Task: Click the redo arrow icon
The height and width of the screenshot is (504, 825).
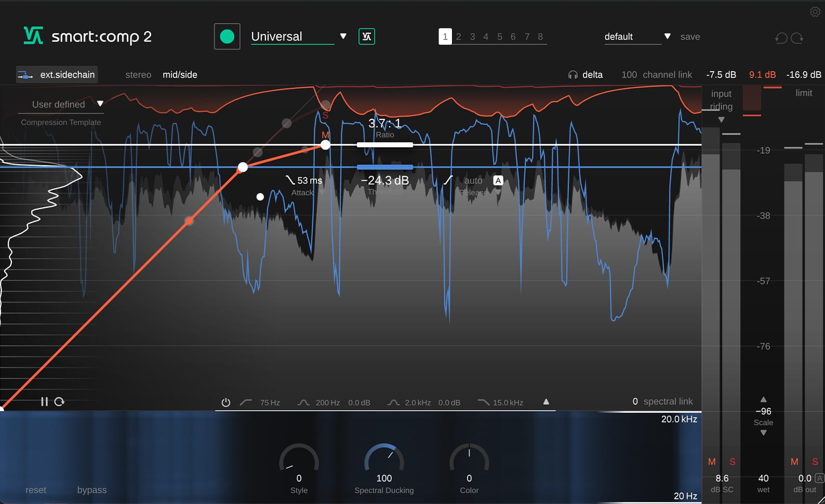Action: click(797, 37)
